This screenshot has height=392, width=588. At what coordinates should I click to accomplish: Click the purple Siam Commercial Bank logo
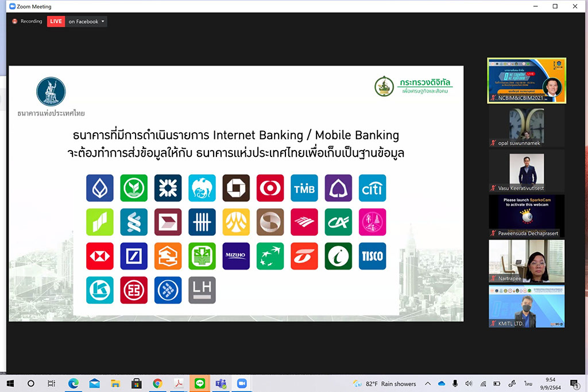[x=338, y=188]
